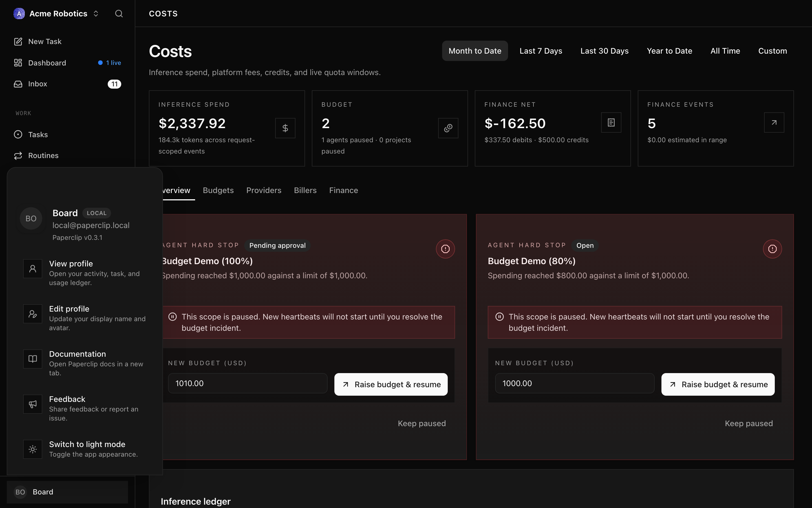Click the BO avatar in profile popup
The width and height of the screenshot is (812, 508).
click(x=31, y=218)
